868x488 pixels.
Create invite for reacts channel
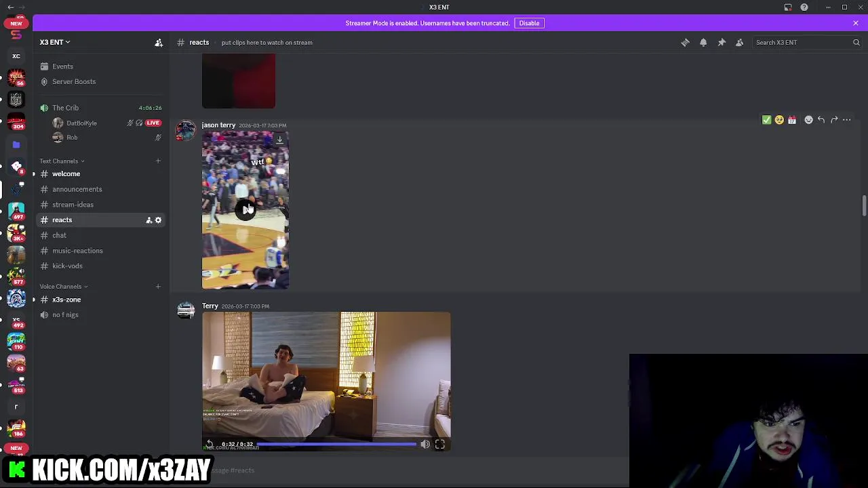point(149,220)
